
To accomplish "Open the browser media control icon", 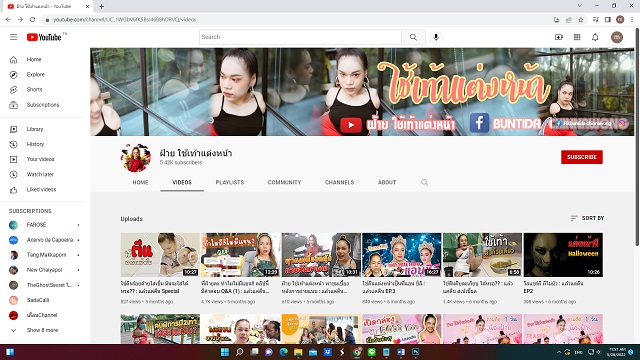I will pyautogui.click(x=596, y=20).
